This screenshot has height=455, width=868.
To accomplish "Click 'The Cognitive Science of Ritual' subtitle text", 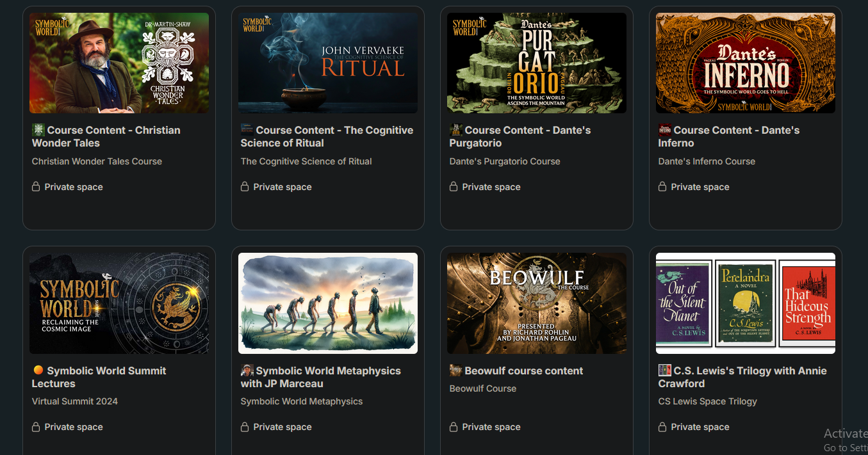I will coord(306,161).
